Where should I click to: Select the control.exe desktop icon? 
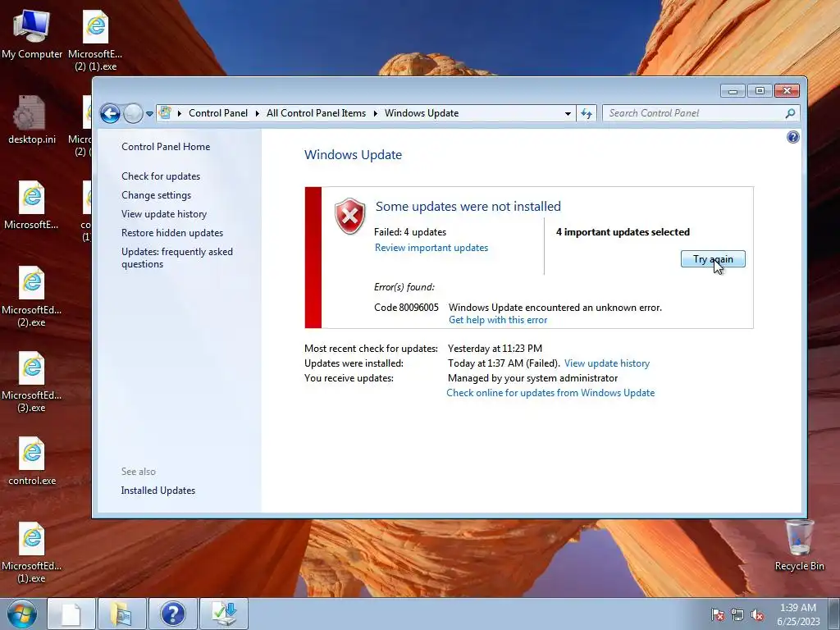[x=32, y=461]
